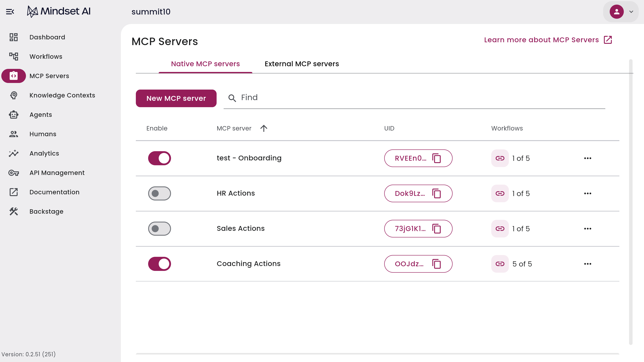Click the ascending sort arrow icon
Viewport: 644px width, 362px height.
pos(264,128)
